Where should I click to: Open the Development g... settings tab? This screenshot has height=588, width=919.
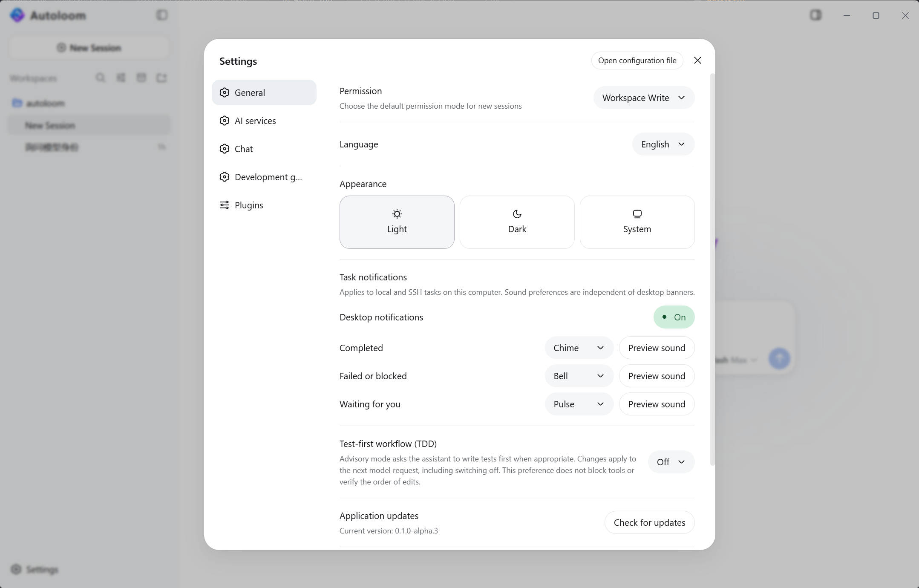coord(264,177)
